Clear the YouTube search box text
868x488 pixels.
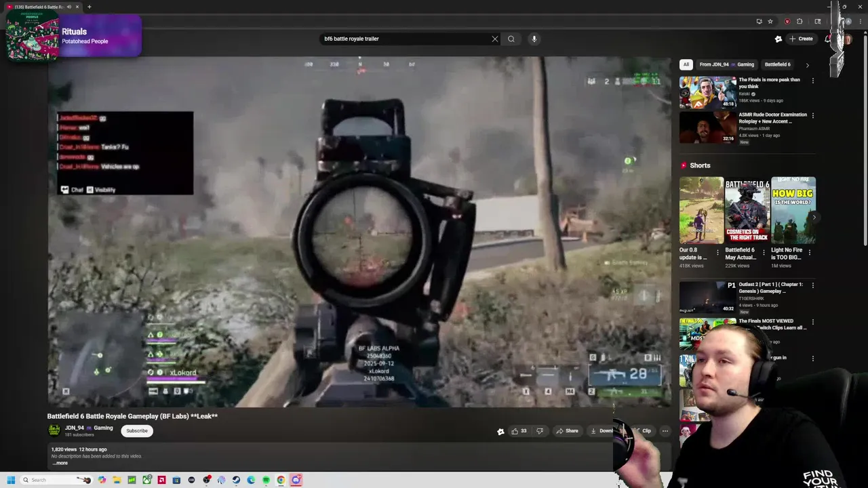[495, 39]
